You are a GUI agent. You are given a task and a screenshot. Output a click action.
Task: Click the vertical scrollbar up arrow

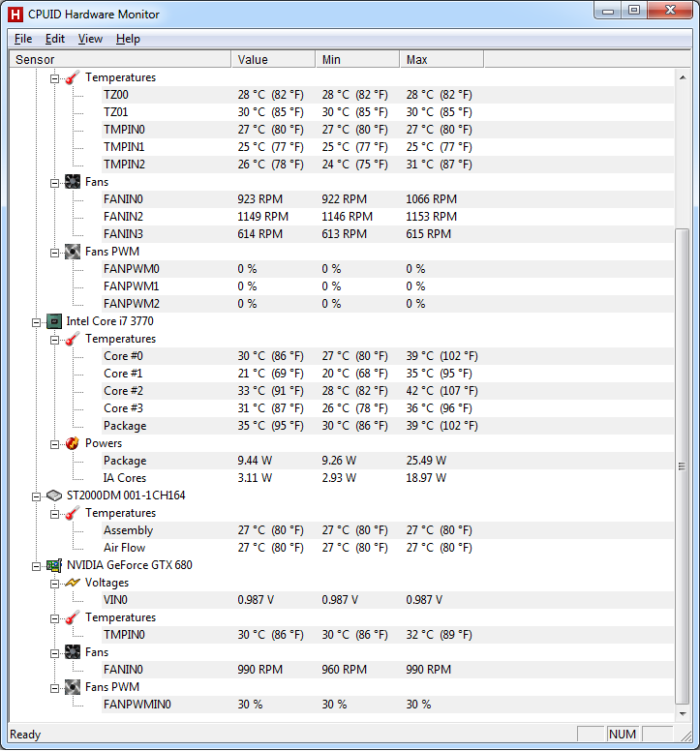tap(683, 77)
